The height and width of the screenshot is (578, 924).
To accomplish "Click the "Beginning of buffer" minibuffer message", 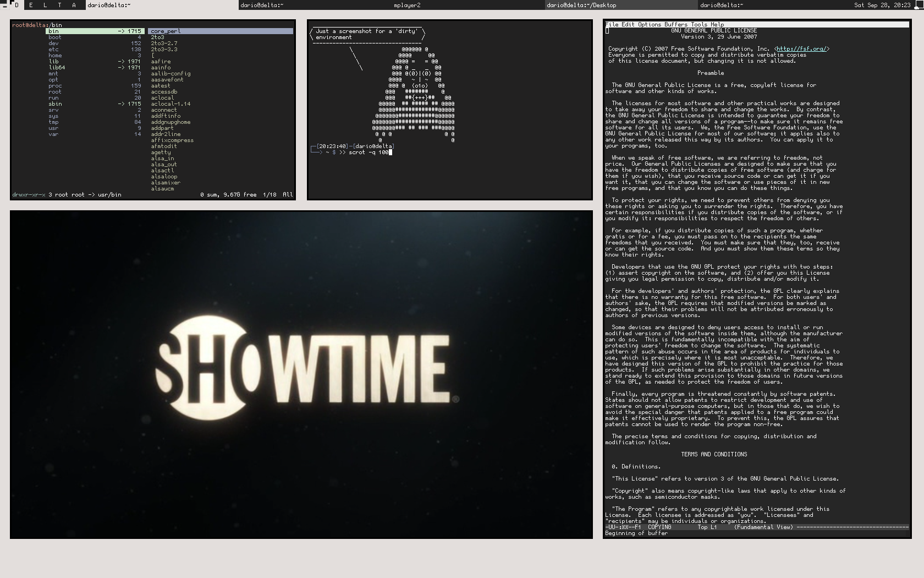I will point(636,533).
